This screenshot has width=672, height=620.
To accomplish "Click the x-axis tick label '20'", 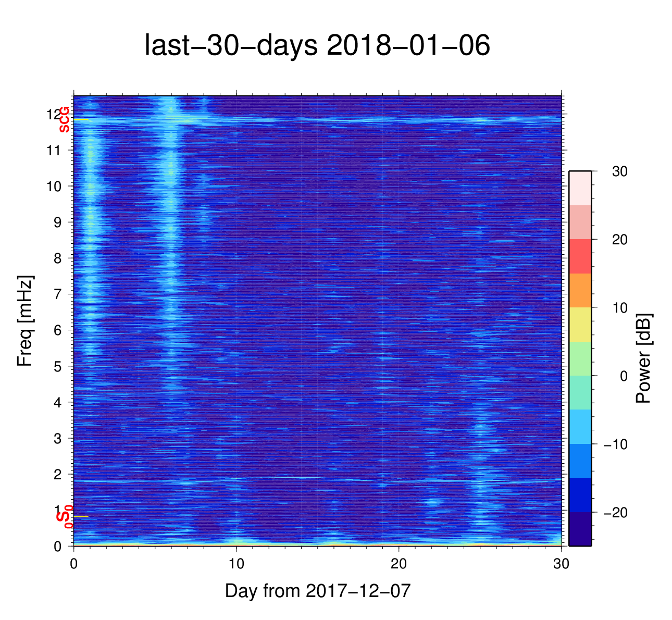I will pos(399,564).
